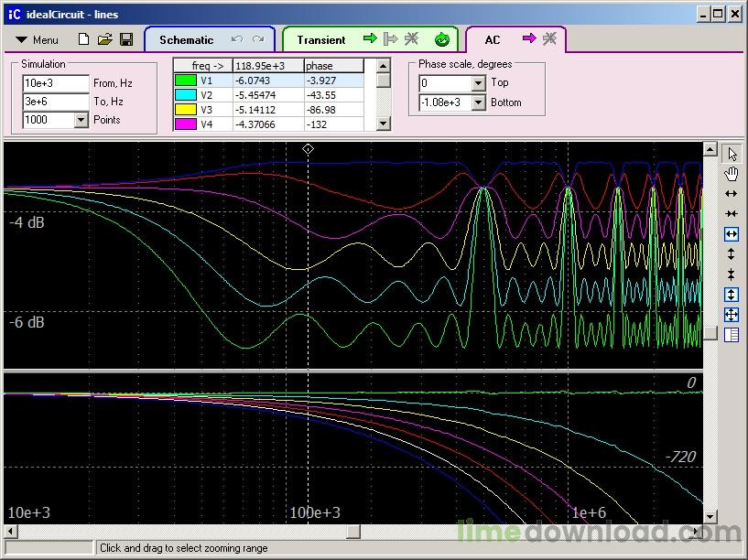
Task: Click the horizontal compress arrows icon
Action: point(732,213)
